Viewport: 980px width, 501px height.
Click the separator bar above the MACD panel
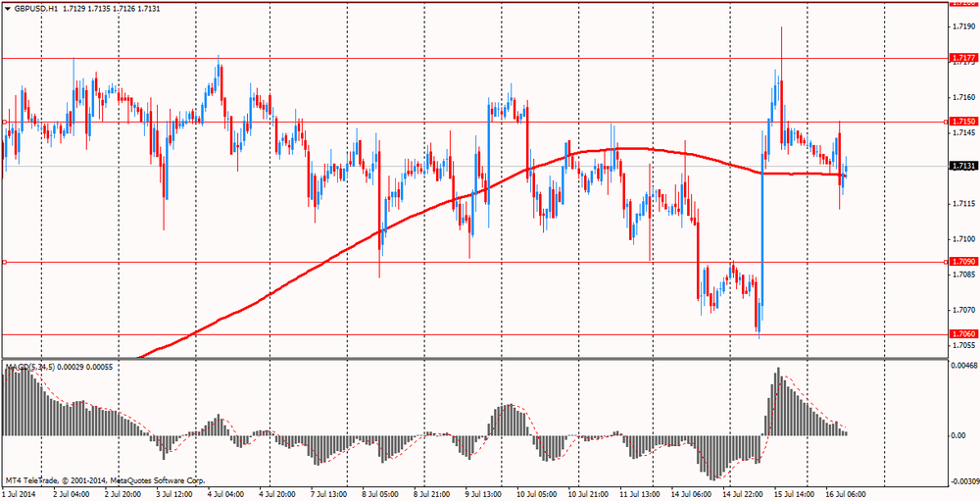point(473,359)
